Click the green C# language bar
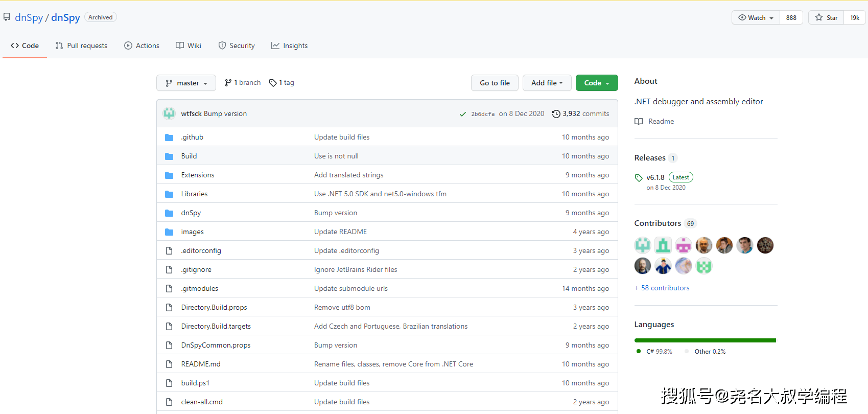The image size is (868, 414). [705, 340]
